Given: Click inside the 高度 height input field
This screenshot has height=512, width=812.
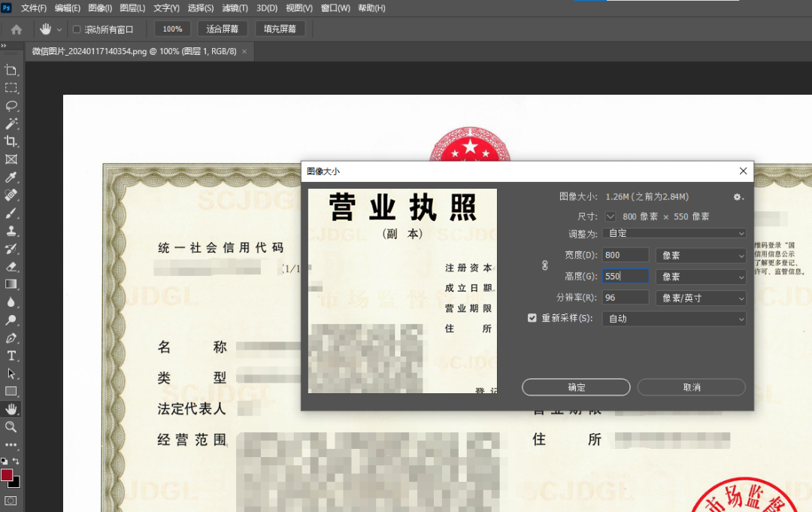Looking at the screenshot, I should pyautogui.click(x=625, y=276).
